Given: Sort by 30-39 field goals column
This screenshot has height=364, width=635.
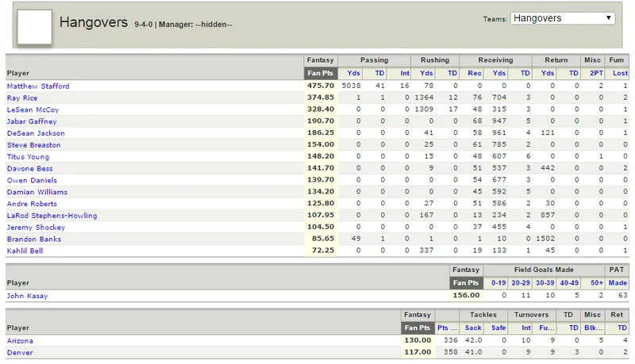Looking at the screenshot, I should [x=545, y=282].
